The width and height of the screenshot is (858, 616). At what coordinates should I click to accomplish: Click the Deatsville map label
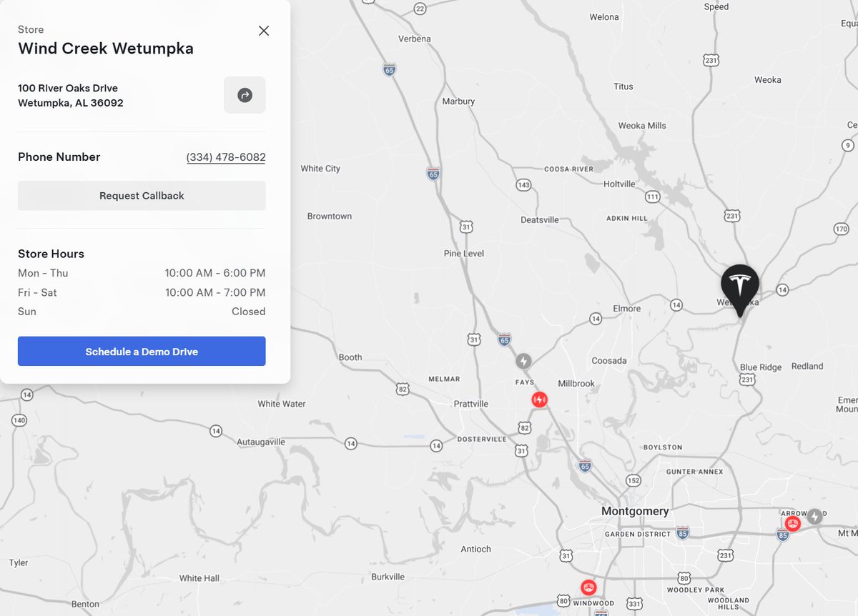(540, 220)
